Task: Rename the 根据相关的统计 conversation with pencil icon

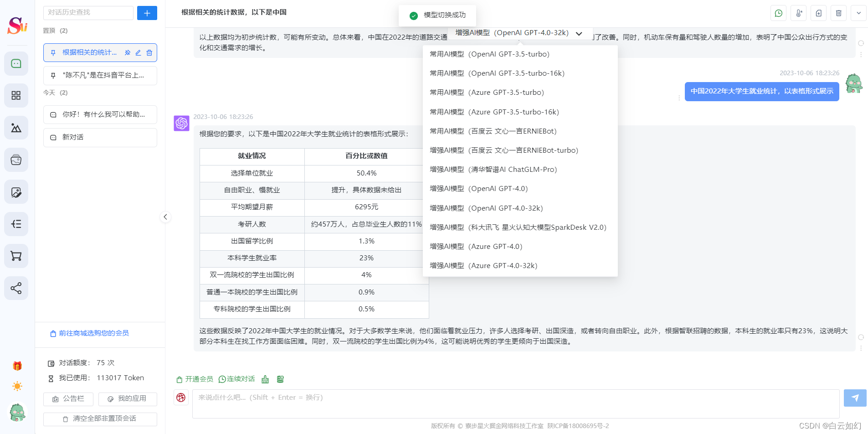Action: click(x=138, y=53)
